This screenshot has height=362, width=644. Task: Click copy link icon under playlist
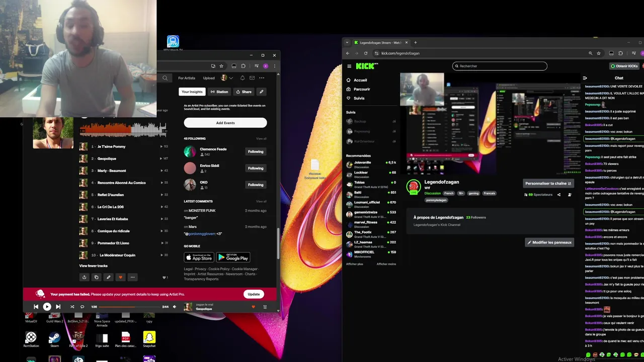tap(96, 277)
